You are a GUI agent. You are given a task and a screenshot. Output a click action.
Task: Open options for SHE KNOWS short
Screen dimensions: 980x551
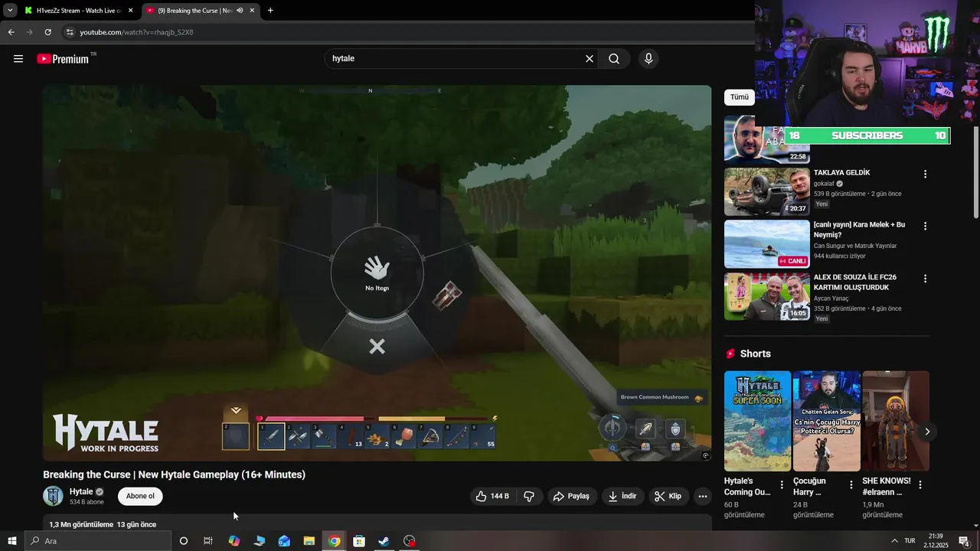920,484
